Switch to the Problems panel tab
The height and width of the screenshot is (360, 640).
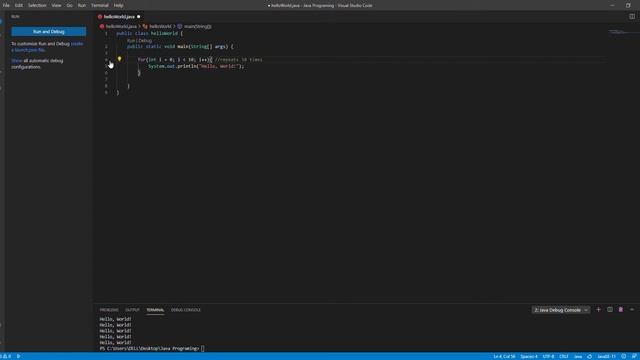pyautogui.click(x=109, y=310)
